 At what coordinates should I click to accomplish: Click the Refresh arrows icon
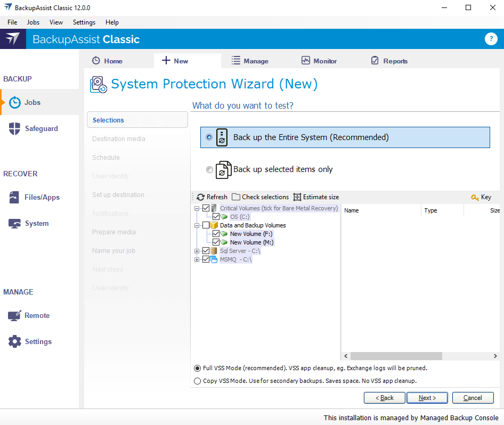[x=200, y=197]
